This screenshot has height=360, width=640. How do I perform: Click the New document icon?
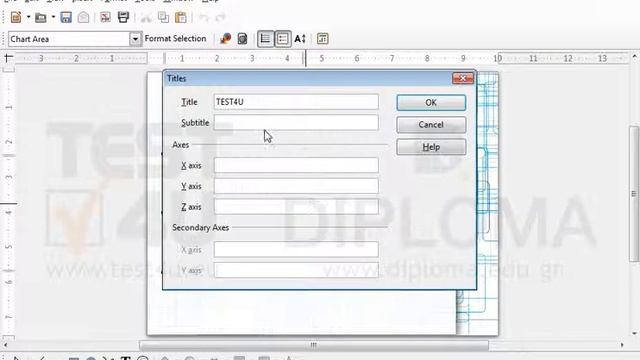click(16, 18)
